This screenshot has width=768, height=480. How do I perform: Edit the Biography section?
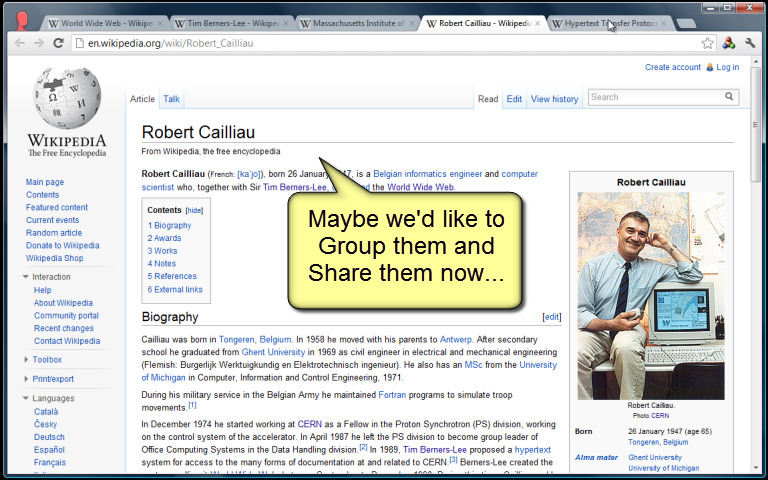pyautogui.click(x=552, y=317)
